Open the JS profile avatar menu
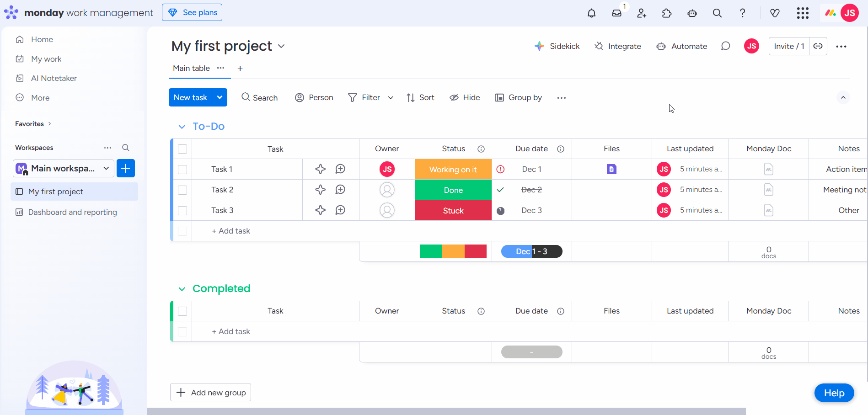This screenshot has width=868, height=415. click(850, 13)
